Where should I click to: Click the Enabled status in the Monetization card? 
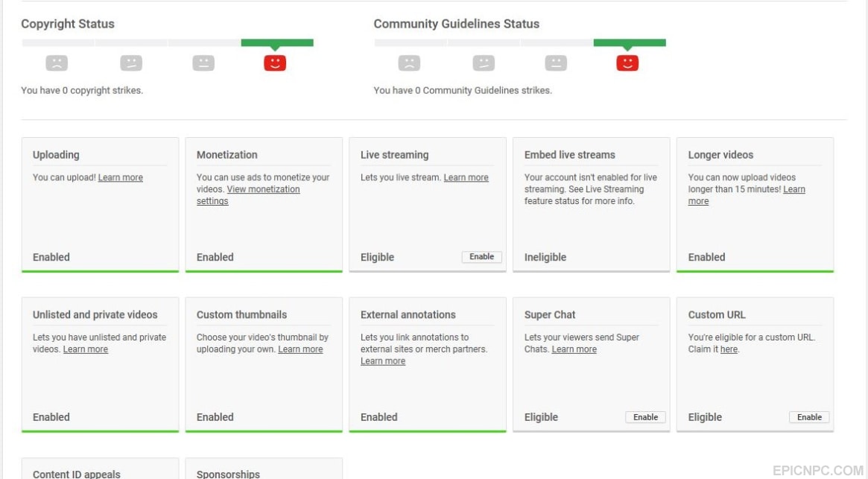(x=215, y=257)
